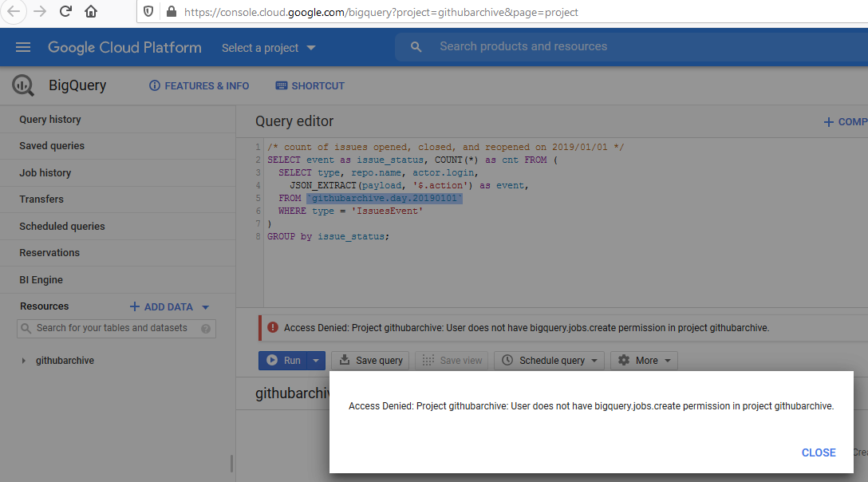The width and height of the screenshot is (868, 482).
Task: Expand the githubarchive project tree
Action: click(23, 361)
